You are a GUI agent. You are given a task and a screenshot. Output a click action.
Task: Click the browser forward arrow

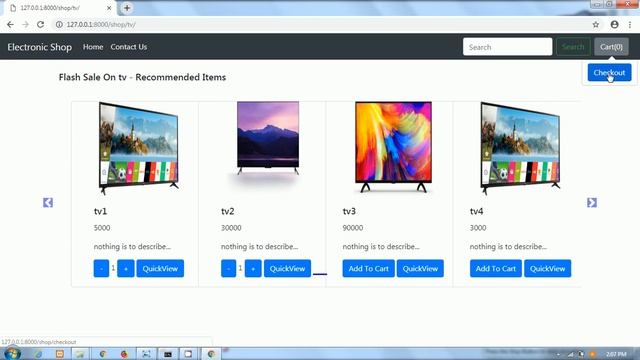[x=25, y=24]
